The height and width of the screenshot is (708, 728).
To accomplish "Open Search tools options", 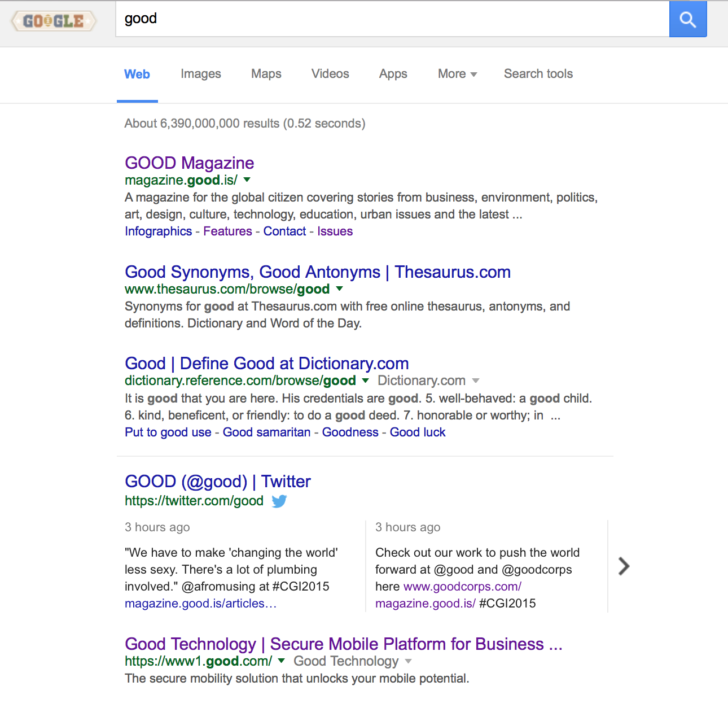I will coord(538,74).
